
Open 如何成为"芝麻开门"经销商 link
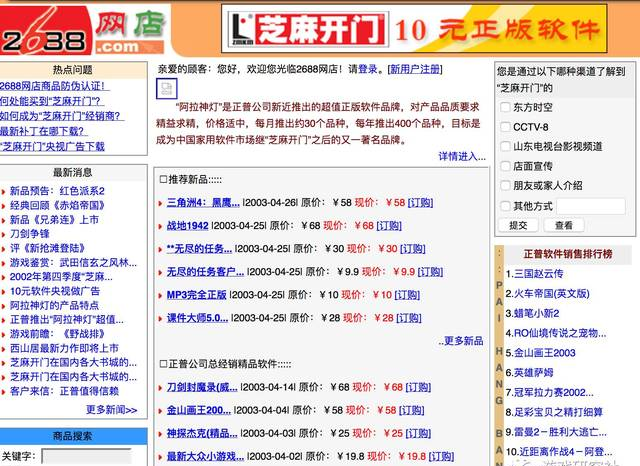(x=62, y=116)
